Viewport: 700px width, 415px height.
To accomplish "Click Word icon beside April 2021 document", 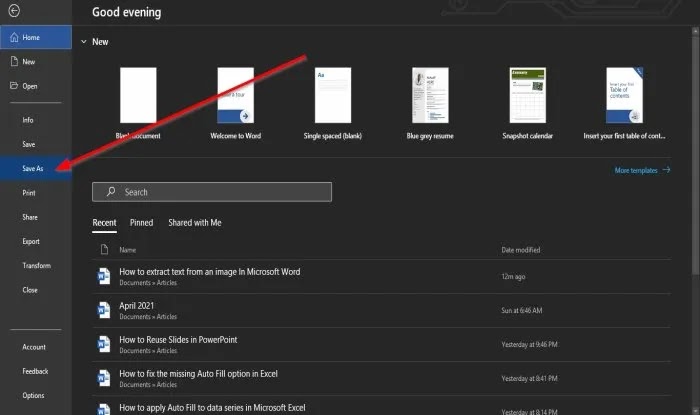I will tap(104, 310).
